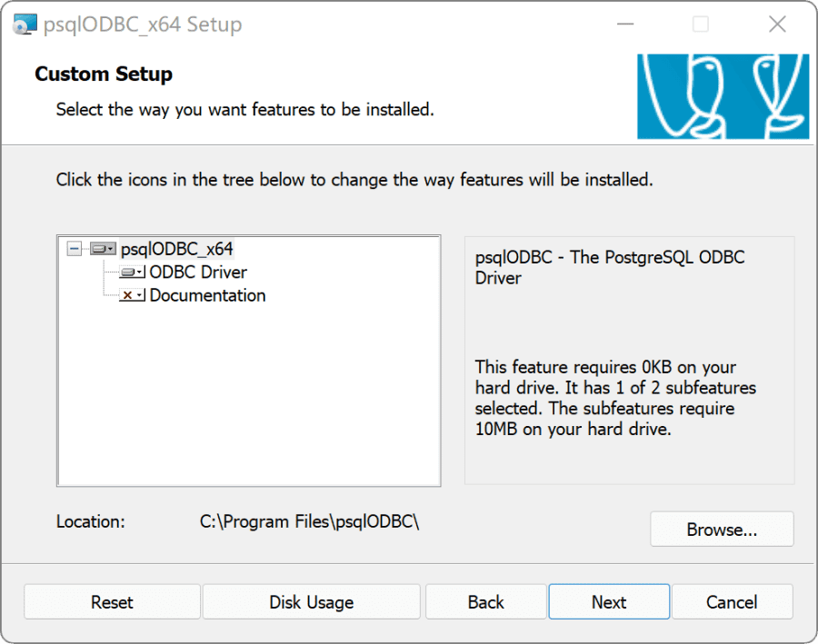Proceed with the Next button
The height and width of the screenshot is (644, 818).
pyautogui.click(x=609, y=601)
